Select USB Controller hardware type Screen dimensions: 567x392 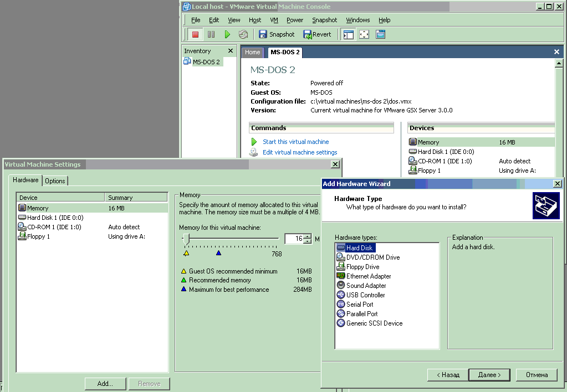pyautogui.click(x=360, y=295)
